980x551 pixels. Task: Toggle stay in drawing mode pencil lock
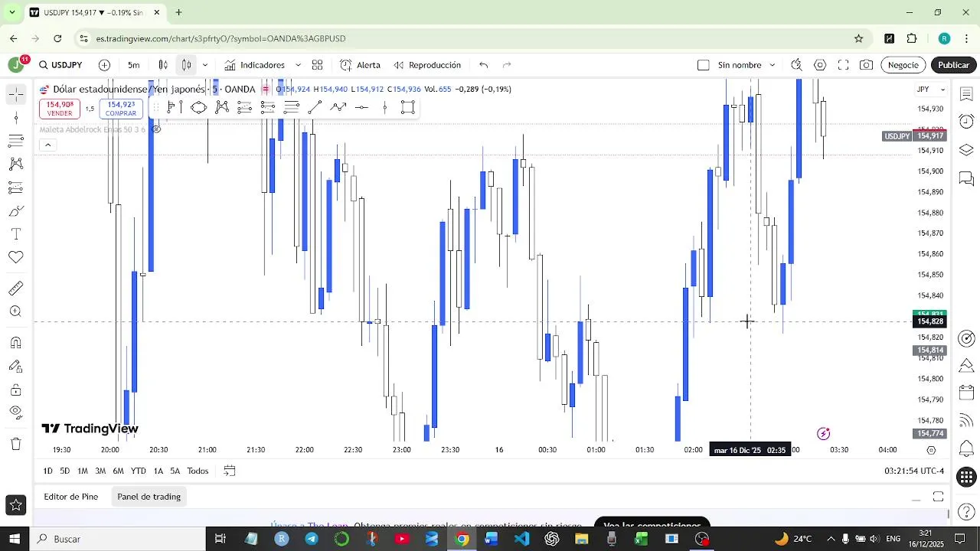(16, 366)
